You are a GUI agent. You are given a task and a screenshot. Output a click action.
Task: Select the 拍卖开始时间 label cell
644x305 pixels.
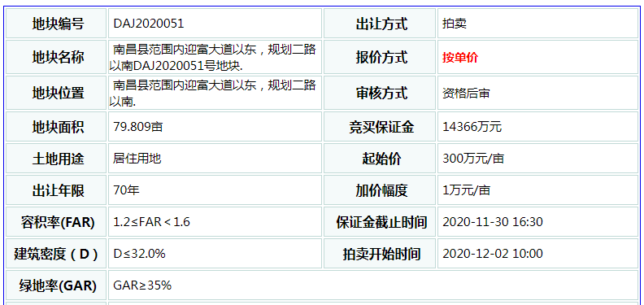380,253
